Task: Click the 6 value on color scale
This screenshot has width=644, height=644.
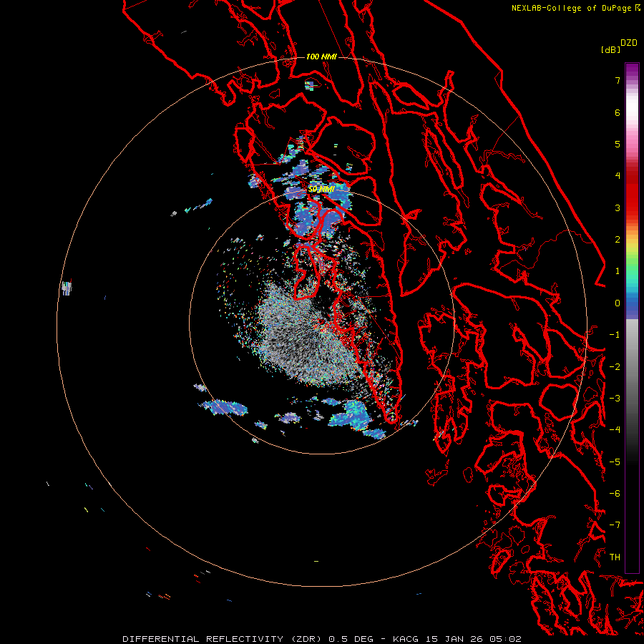Action: [618, 112]
